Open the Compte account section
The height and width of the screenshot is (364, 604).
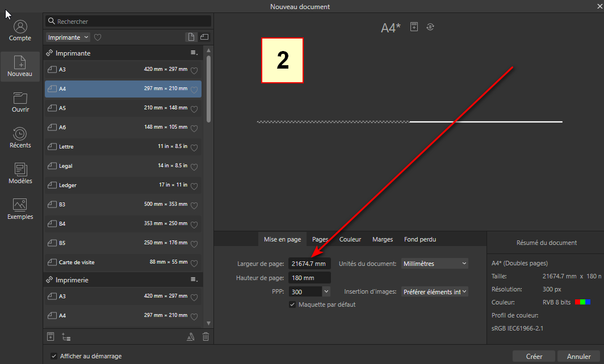pos(20,31)
